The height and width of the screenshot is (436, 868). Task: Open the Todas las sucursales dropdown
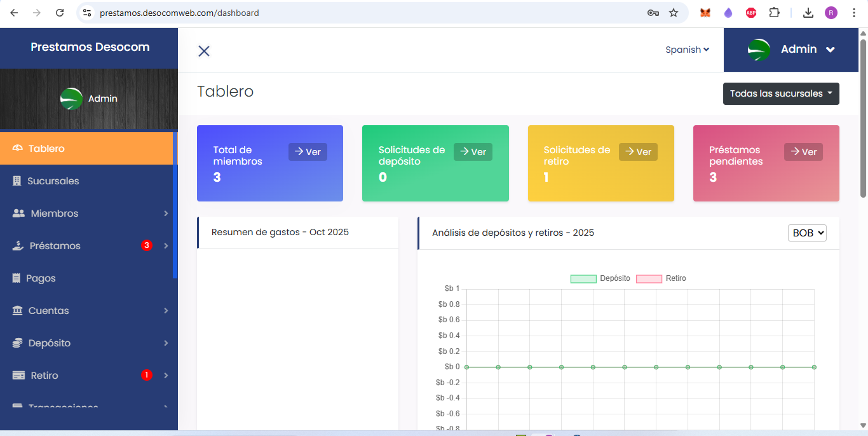781,93
